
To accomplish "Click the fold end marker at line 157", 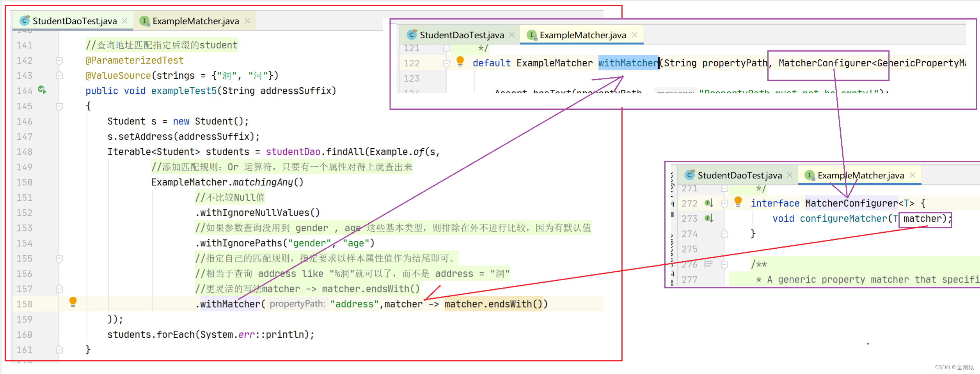I will [59, 289].
